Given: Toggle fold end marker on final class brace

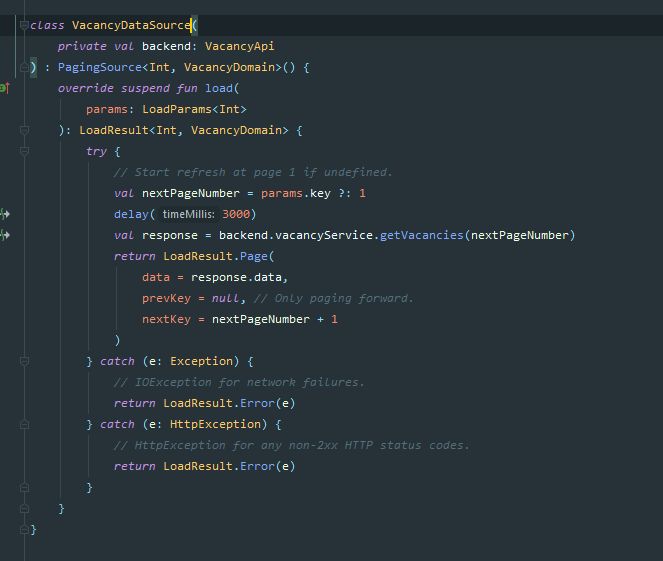Looking at the screenshot, I should (24, 529).
